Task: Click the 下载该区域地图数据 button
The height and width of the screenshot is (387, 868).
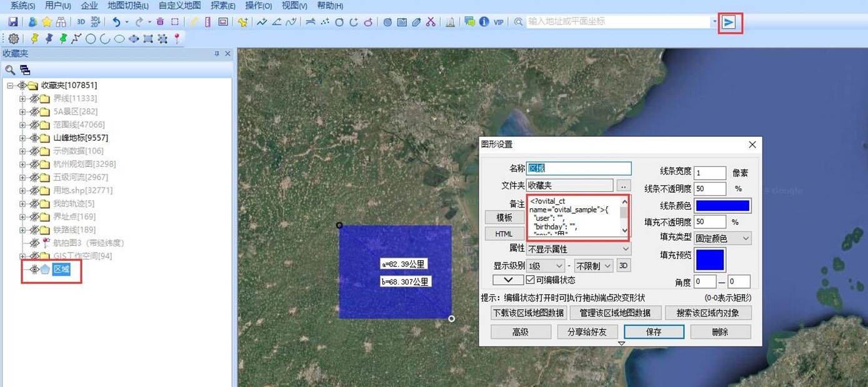Action: [x=528, y=313]
